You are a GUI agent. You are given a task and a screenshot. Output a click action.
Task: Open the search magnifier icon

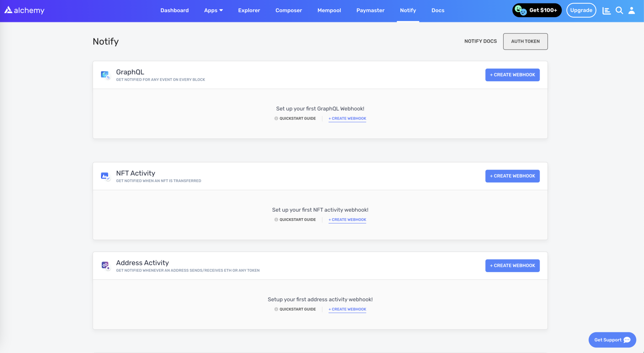[619, 10]
